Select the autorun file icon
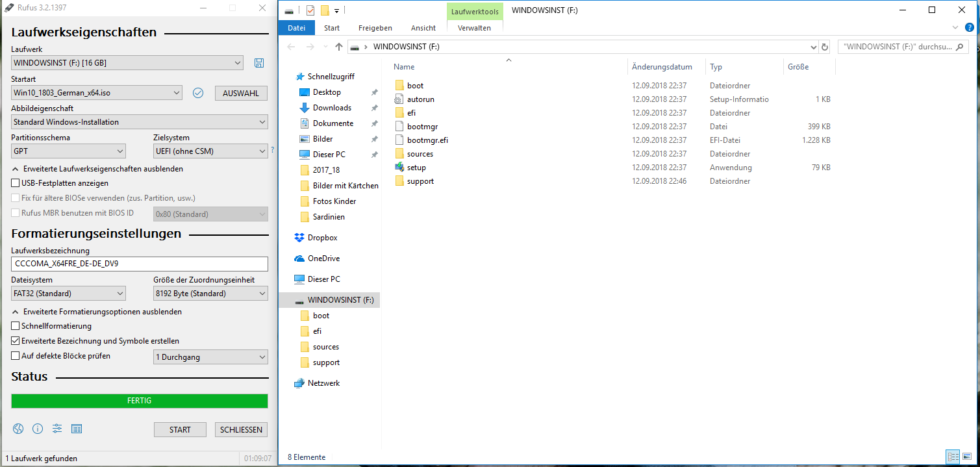Viewport: 980px width, 467px height. click(399, 99)
